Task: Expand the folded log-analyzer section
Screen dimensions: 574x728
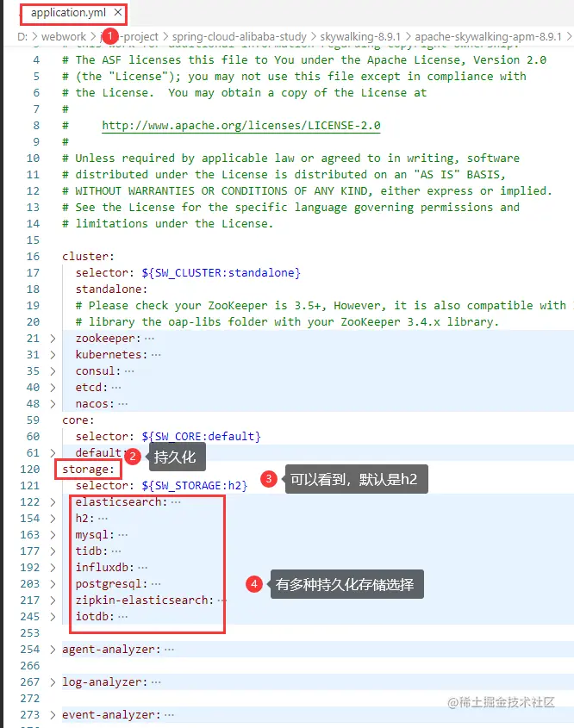Action: coord(53,682)
